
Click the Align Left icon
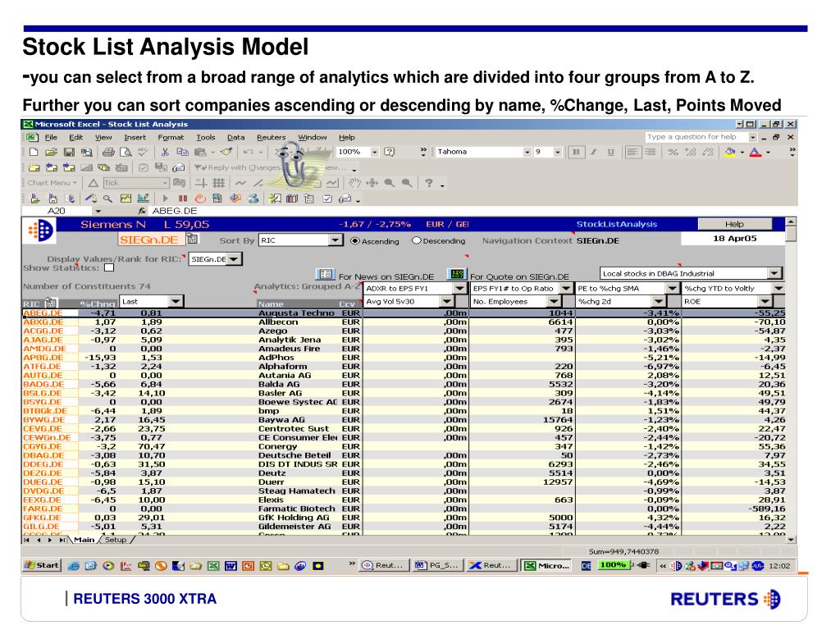click(632, 152)
